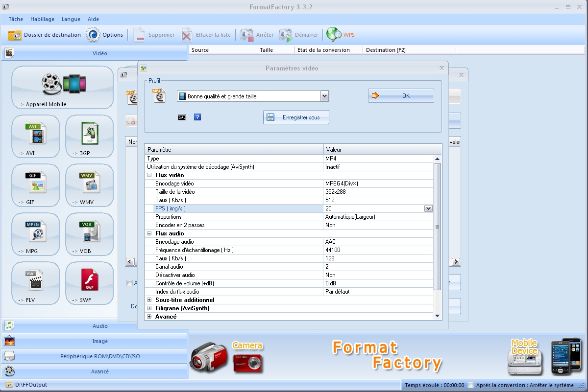The width and height of the screenshot is (588, 392).
Task: Collapse the Flux audio group
Action: click(149, 233)
